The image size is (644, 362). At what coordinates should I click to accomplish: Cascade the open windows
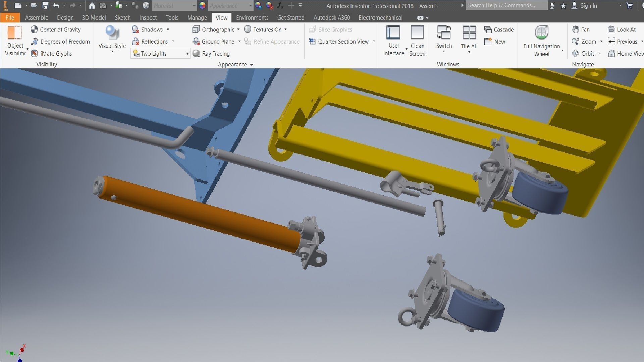pos(499,29)
